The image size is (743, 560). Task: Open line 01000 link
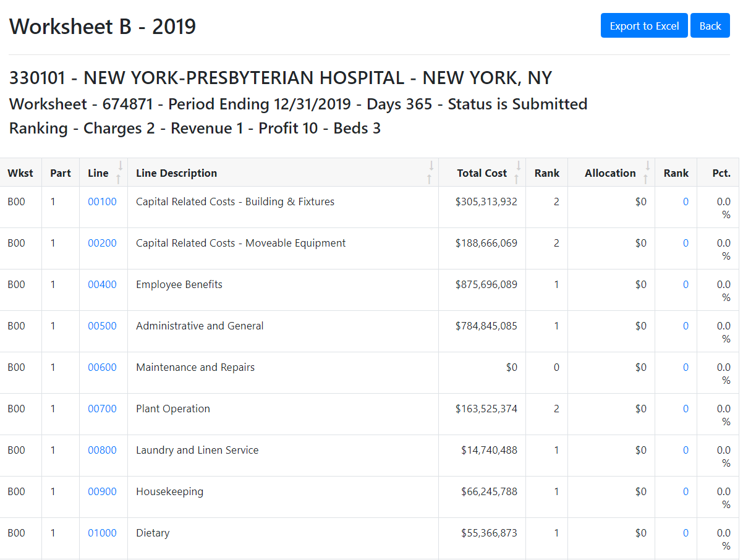click(102, 533)
